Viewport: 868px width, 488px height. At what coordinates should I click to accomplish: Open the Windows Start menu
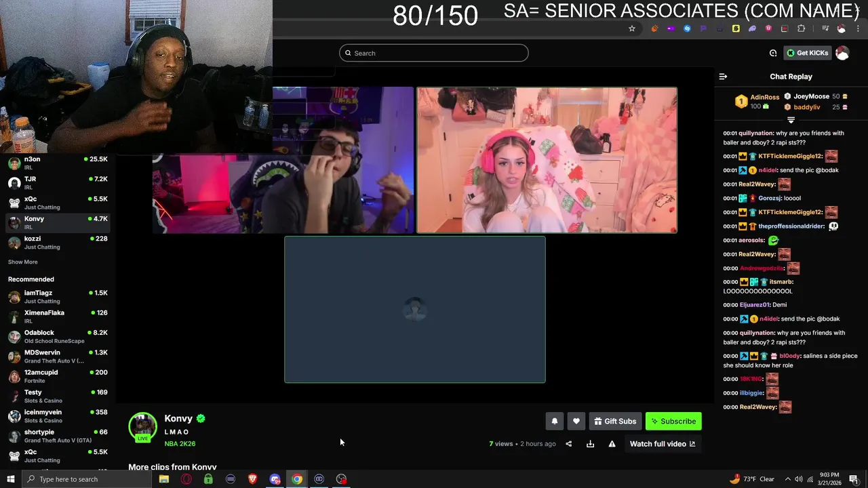pyautogui.click(x=11, y=479)
